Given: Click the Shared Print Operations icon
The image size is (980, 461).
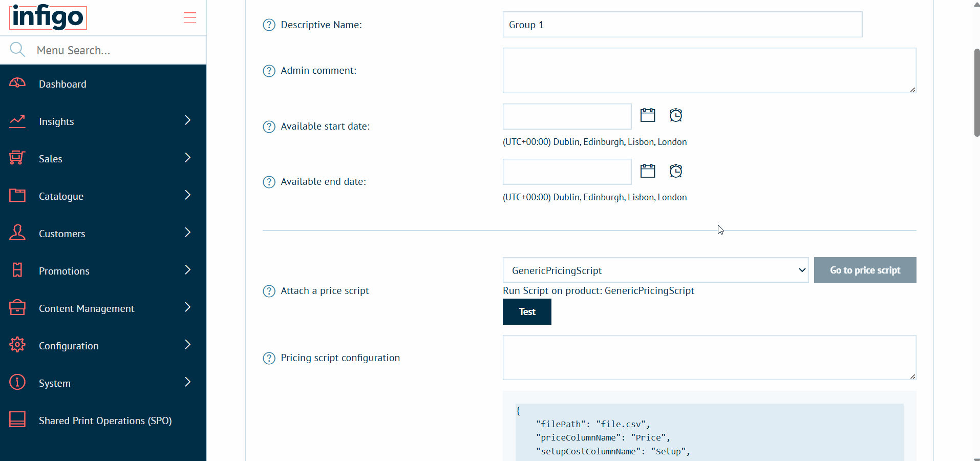Looking at the screenshot, I should 17,420.
